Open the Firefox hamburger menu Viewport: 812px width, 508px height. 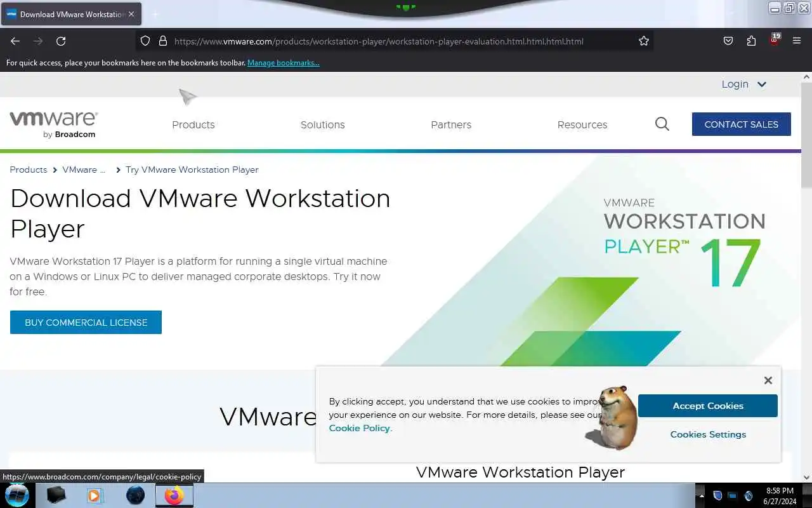pos(797,41)
